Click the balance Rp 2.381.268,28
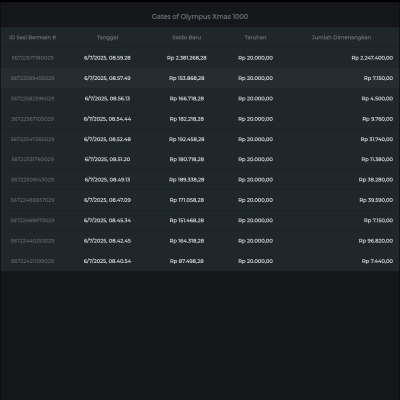Image resolution: width=400 pixels, height=400 pixels. 187,58
